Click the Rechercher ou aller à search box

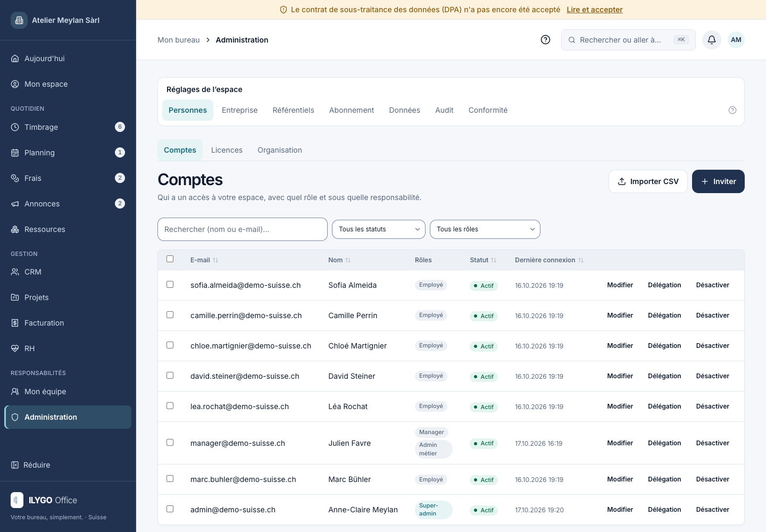pyautogui.click(x=628, y=40)
